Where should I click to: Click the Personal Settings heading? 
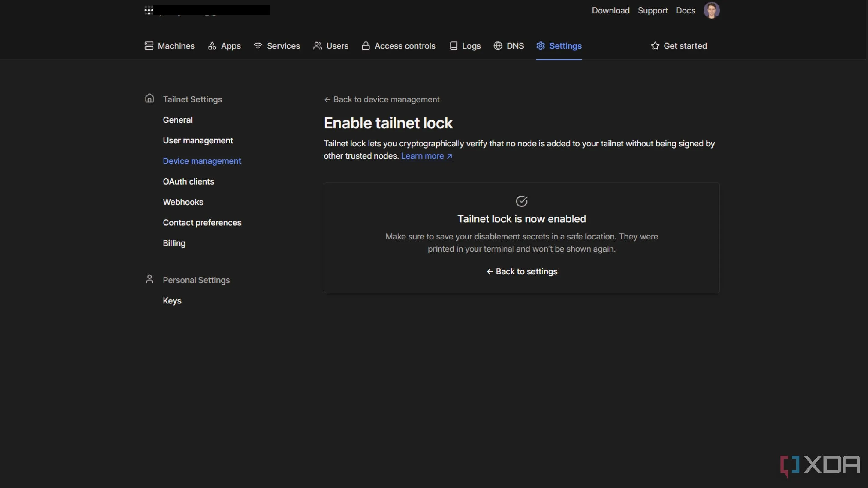pyautogui.click(x=196, y=280)
